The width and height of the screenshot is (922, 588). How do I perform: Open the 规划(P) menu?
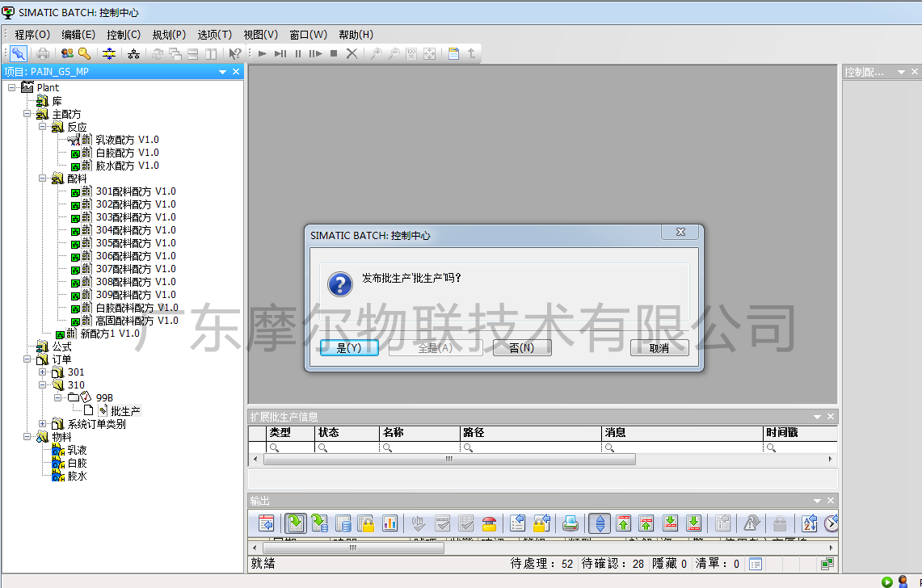point(169,35)
